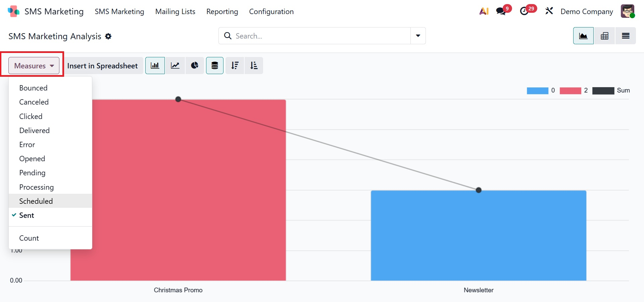Sort chart in ascending order
The image size is (644, 302).
[254, 65]
